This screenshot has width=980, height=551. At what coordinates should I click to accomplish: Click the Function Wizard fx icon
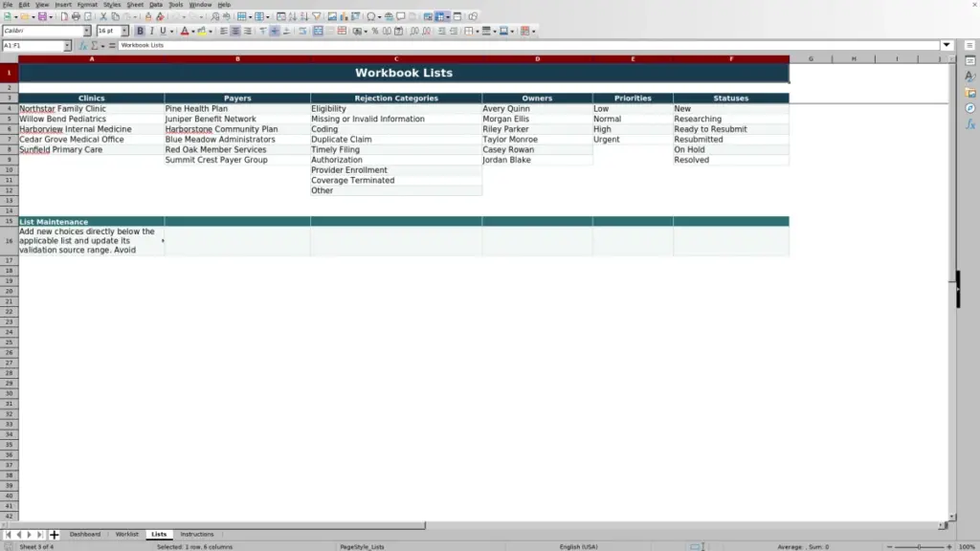click(83, 46)
